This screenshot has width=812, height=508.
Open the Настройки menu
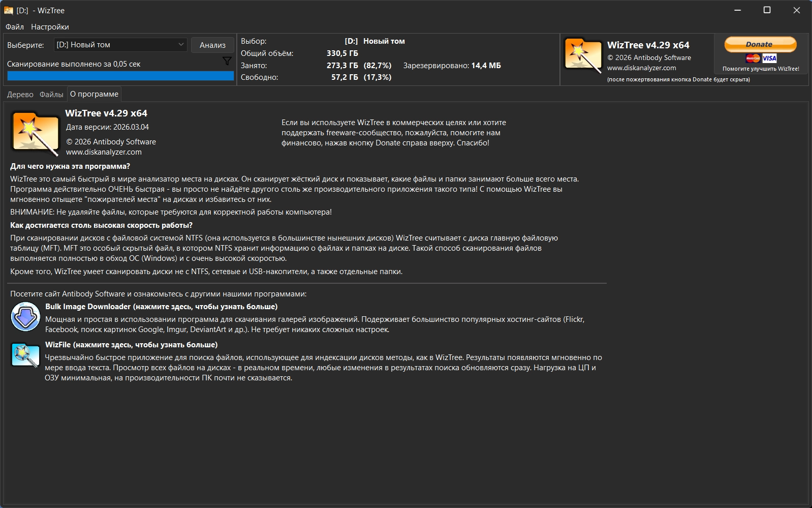[50, 27]
